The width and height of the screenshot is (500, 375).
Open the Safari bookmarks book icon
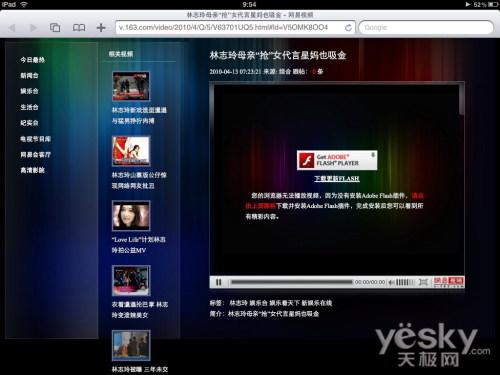point(79,28)
